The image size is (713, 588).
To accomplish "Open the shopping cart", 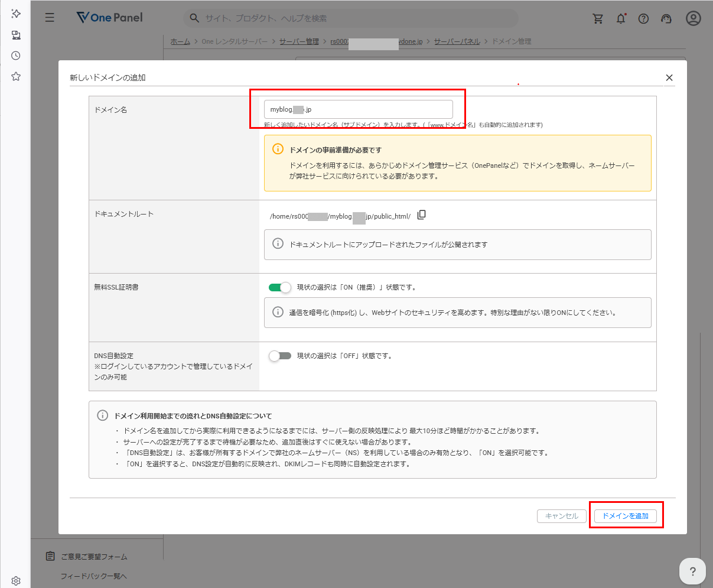I will click(598, 18).
